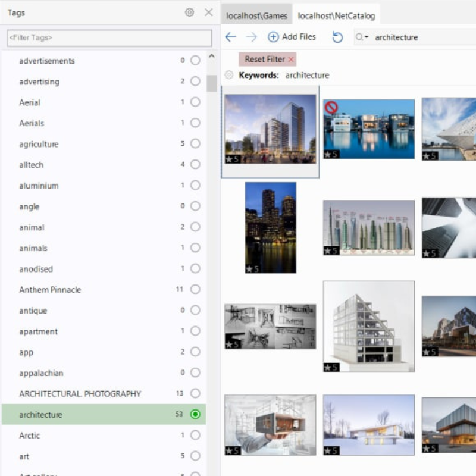Image resolution: width=476 pixels, height=476 pixels.
Task: Toggle the Anthem Pinnacle tag radio button
Action: [195, 290]
